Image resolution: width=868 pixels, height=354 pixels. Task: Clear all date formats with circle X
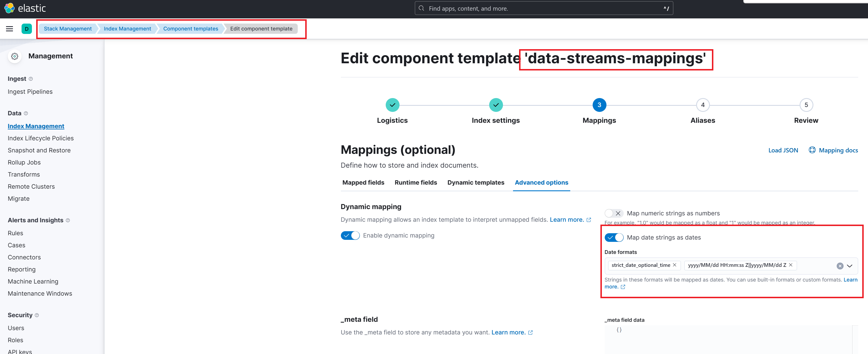(x=840, y=266)
